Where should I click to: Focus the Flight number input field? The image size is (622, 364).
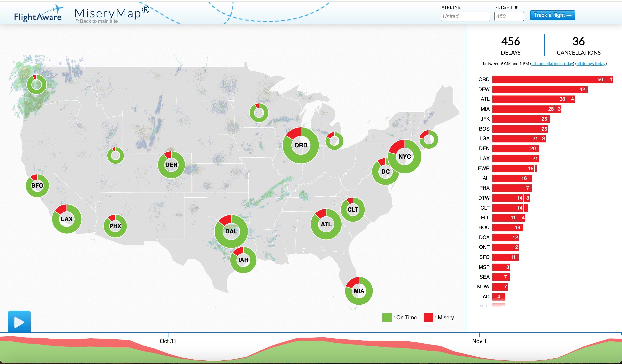[509, 16]
